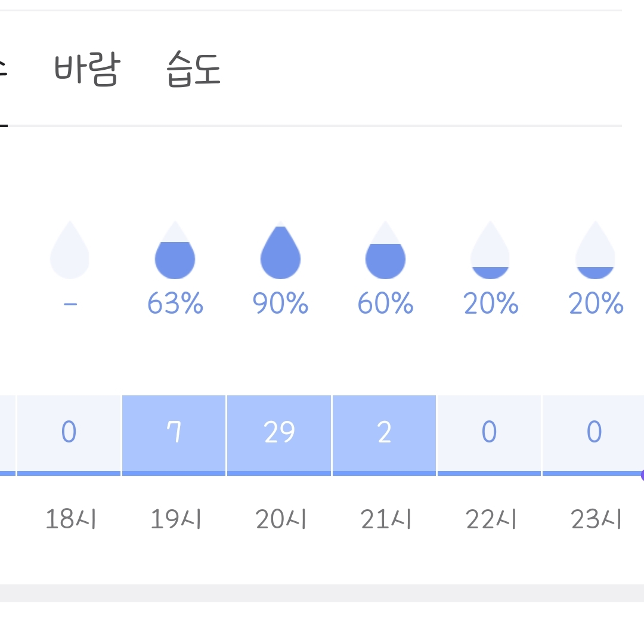Switch to the 바람 tab
This screenshot has width=644, height=644.
[x=87, y=69]
